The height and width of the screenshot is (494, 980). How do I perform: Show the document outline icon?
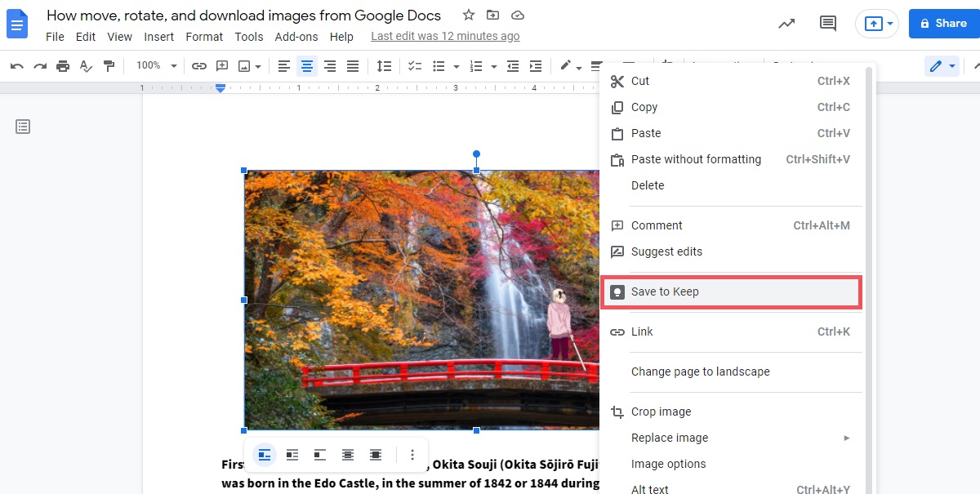[x=23, y=127]
